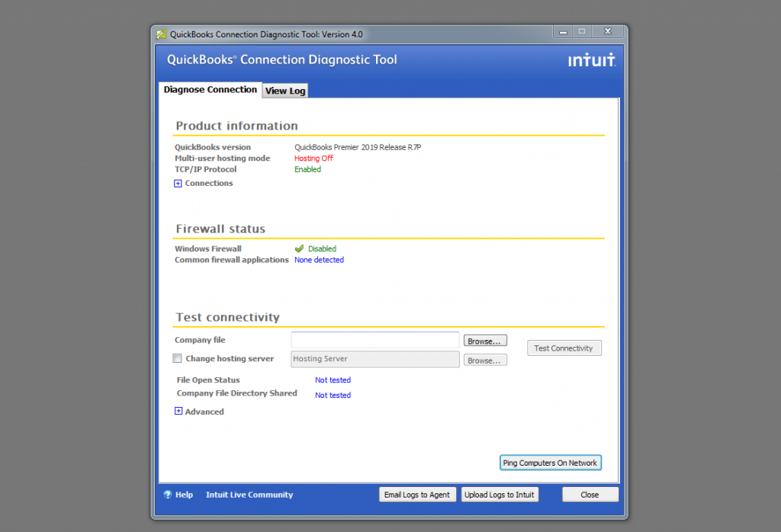Viewport: 781px width, 532px height.
Task: Click the QuickBooks title bar app icon
Action: (x=161, y=34)
